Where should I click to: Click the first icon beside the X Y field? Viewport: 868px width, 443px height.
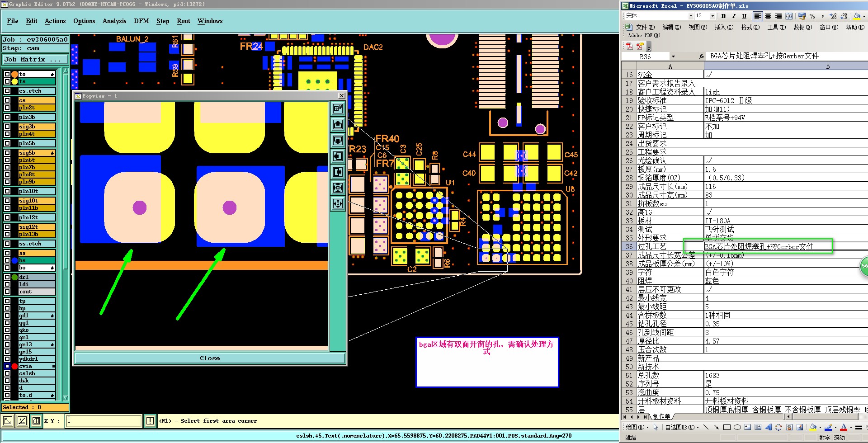tap(8, 421)
